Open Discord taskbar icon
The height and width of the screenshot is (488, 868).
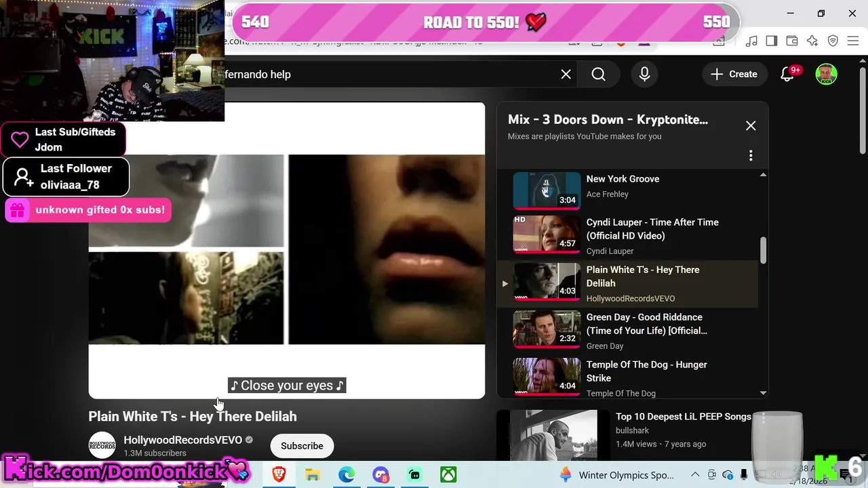coord(380,474)
